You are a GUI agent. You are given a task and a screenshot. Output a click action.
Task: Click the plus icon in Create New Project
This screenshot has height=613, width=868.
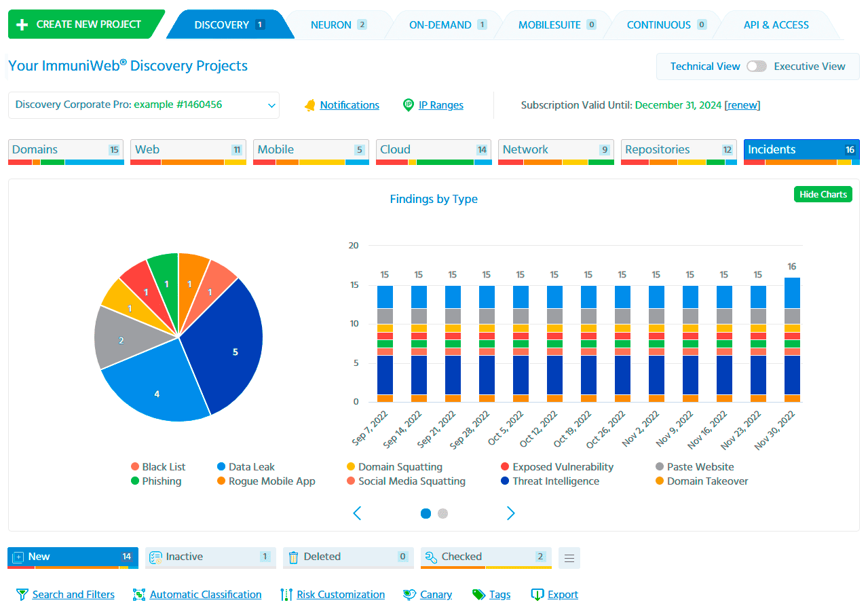coord(22,24)
